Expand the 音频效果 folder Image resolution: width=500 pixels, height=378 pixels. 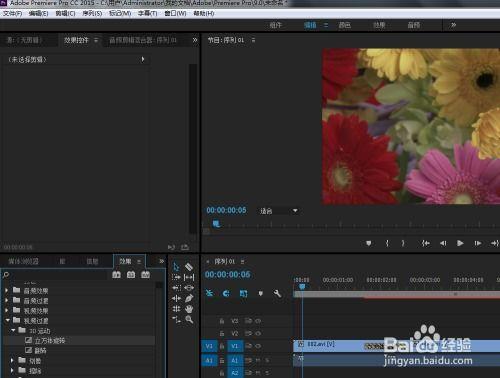(7, 290)
